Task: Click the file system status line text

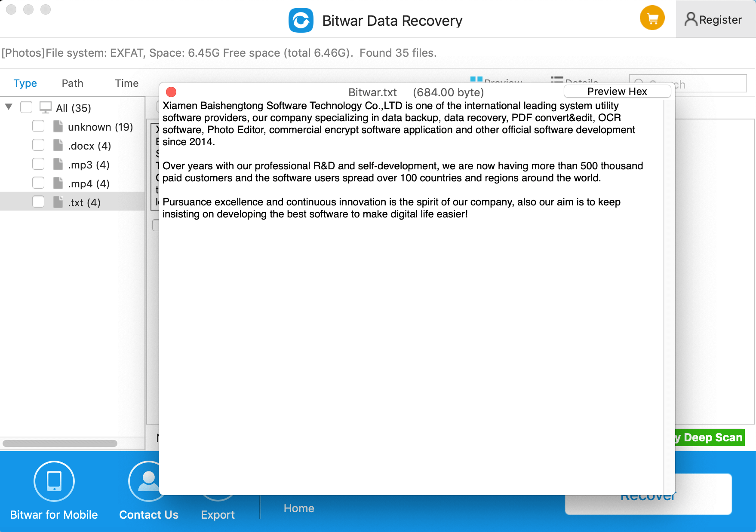Action: click(219, 53)
